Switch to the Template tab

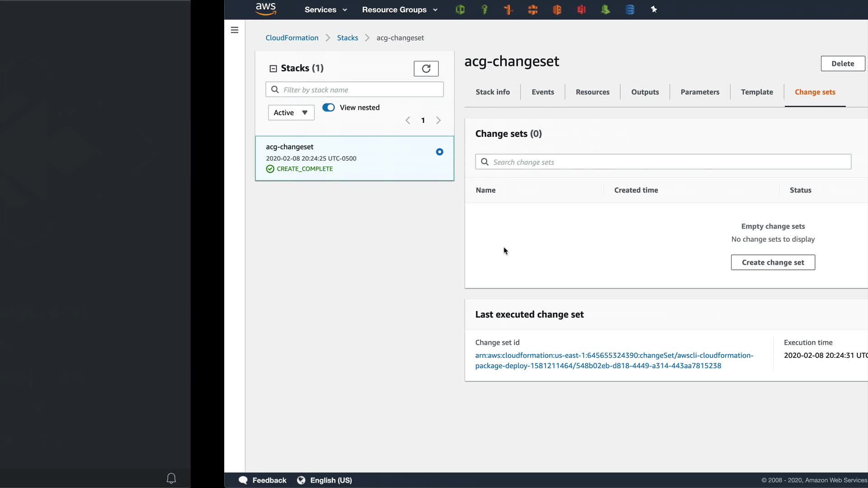tap(757, 92)
